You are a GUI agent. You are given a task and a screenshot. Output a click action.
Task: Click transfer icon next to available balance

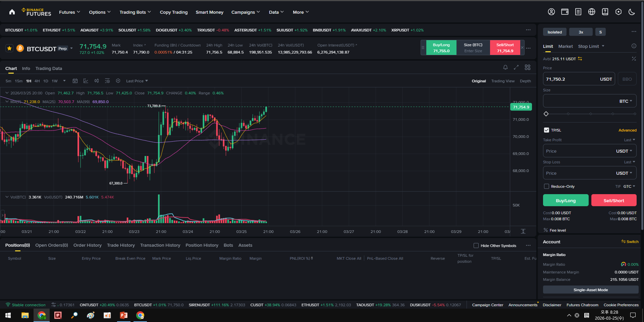(580, 59)
